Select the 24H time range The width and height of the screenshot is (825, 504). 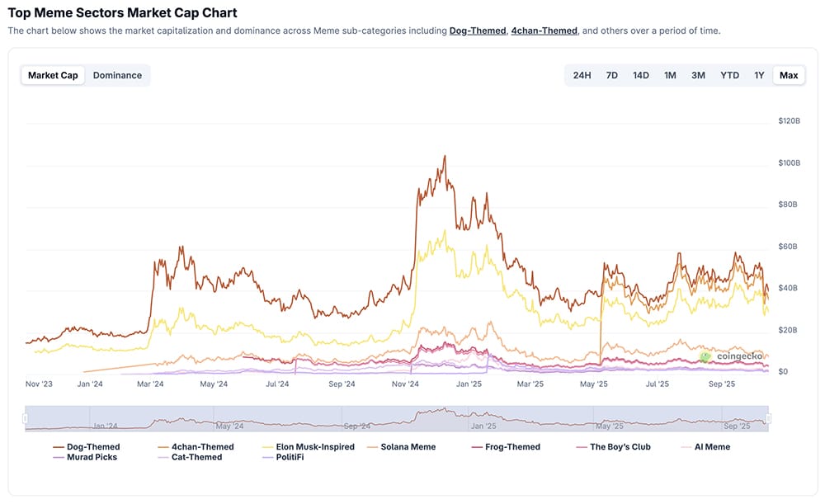click(x=582, y=75)
